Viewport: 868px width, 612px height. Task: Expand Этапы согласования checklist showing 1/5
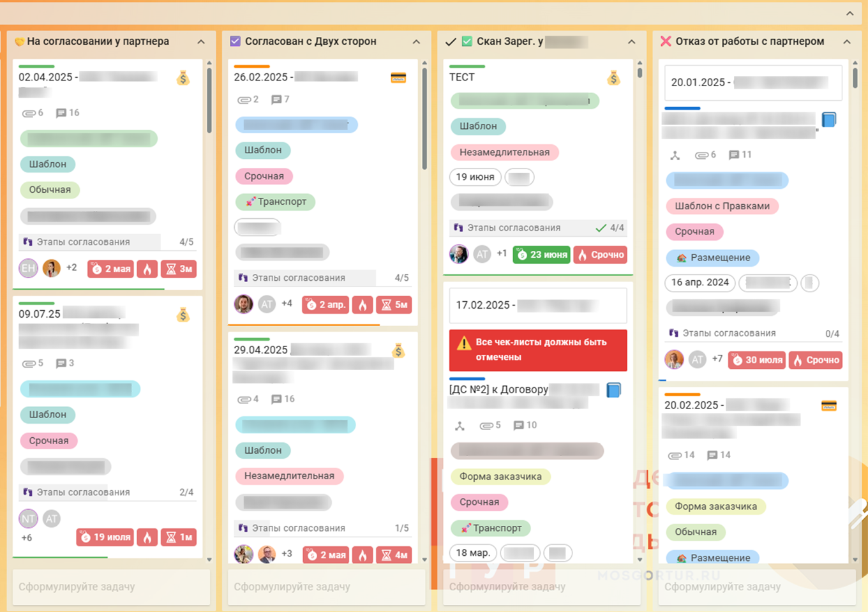click(322, 528)
